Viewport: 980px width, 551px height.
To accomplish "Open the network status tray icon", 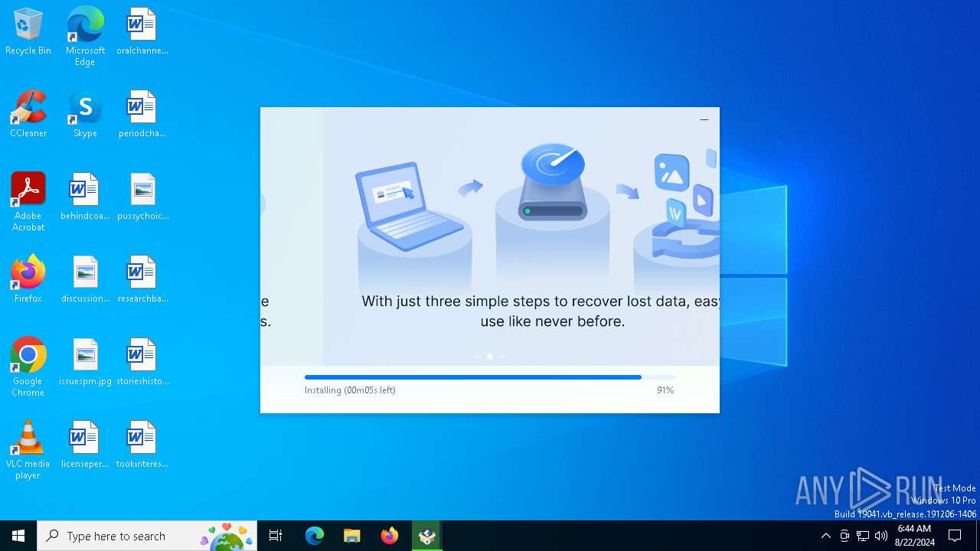I will pyautogui.click(x=863, y=536).
